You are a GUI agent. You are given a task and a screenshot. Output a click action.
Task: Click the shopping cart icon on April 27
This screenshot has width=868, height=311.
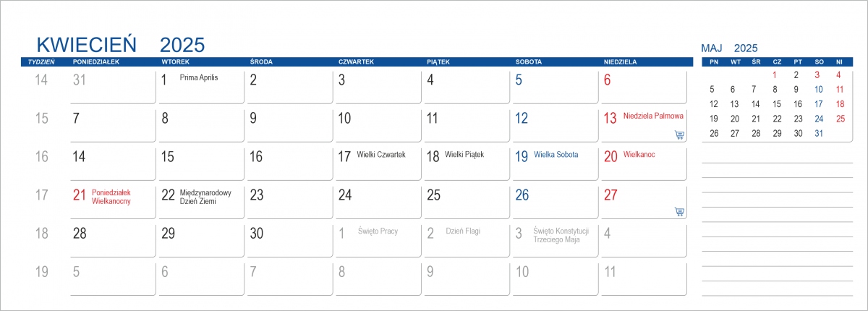(x=678, y=211)
